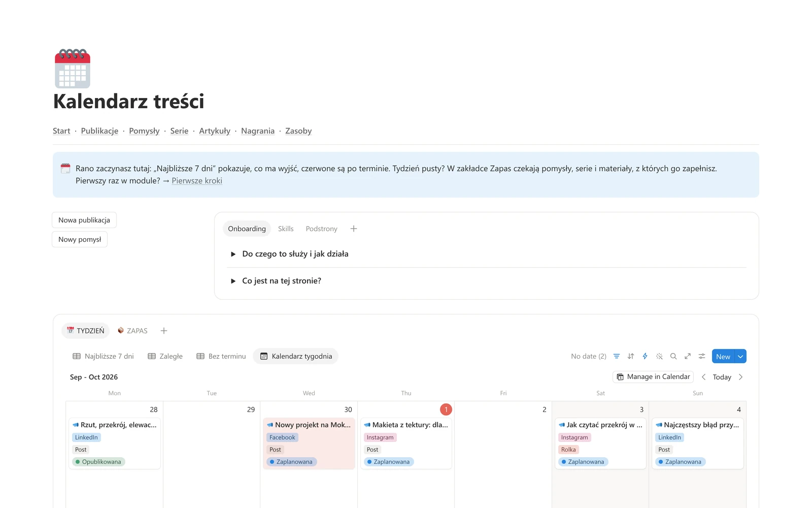
Task: Open the automations lightning bolt icon
Action: (645, 356)
